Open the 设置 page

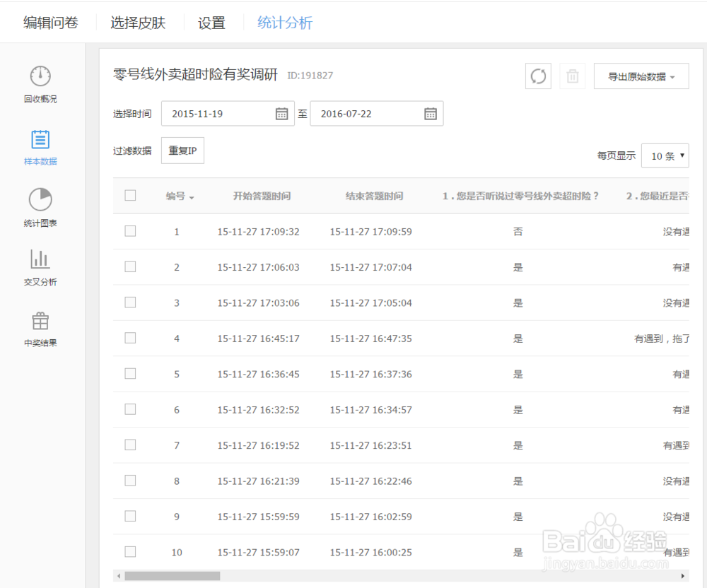point(211,22)
